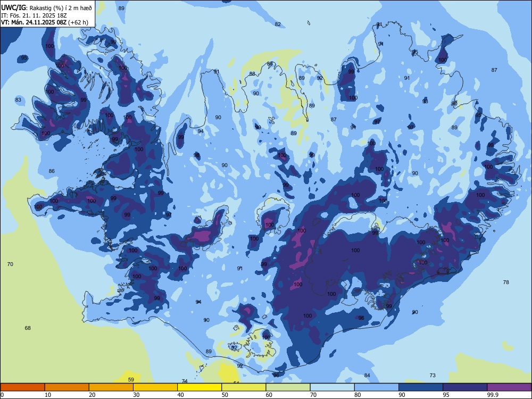Select the 95–99.9 navy legend swatch
532x399 pixels.
[465, 387]
